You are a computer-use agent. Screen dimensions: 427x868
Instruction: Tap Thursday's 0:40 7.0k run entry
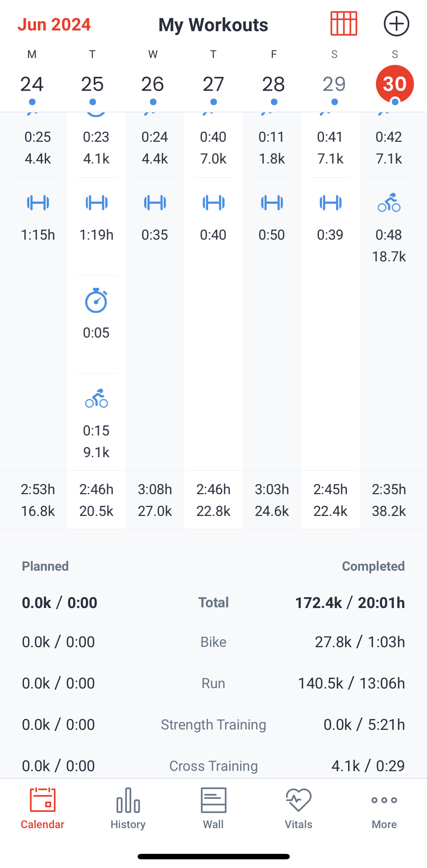(213, 148)
